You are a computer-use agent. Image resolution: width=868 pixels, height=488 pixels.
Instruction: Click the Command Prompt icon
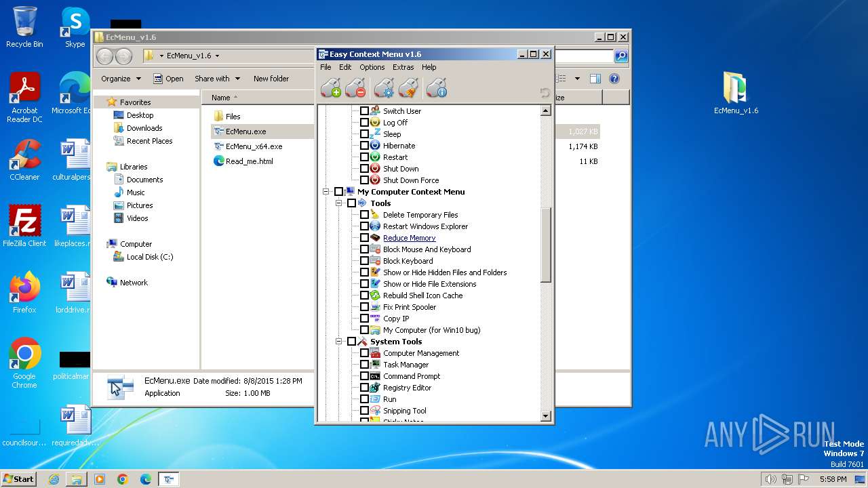click(x=375, y=376)
